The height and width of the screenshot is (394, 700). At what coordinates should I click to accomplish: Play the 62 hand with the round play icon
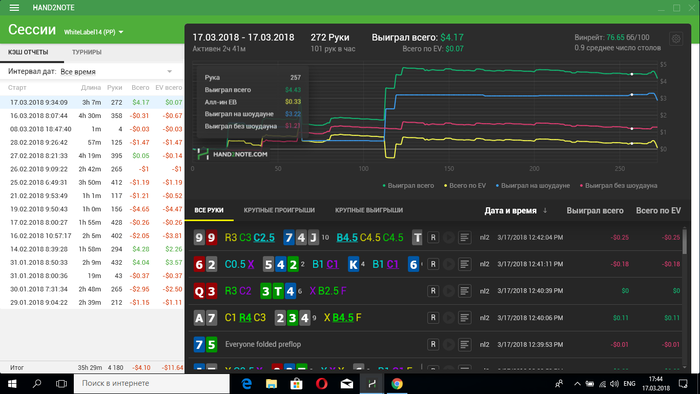click(x=449, y=264)
